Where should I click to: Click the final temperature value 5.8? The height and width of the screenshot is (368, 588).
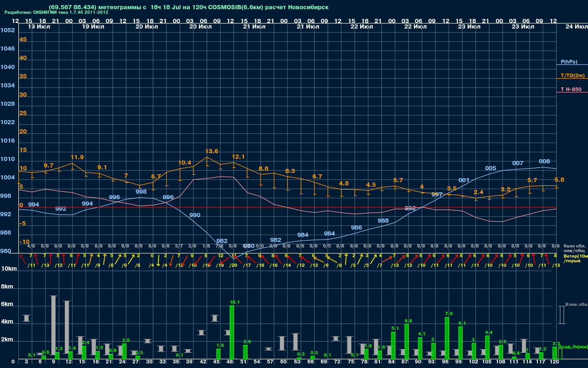(x=560, y=179)
